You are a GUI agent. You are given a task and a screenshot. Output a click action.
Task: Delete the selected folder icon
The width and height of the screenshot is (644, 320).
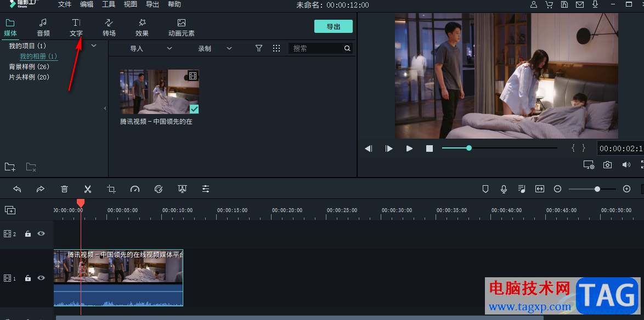tap(31, 167)
